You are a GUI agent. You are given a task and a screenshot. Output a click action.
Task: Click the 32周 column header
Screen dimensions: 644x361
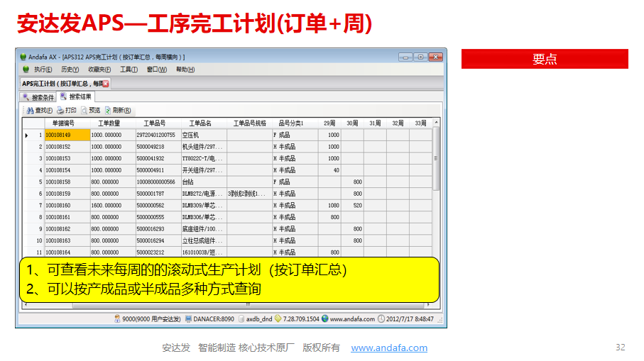click(398, 123)
